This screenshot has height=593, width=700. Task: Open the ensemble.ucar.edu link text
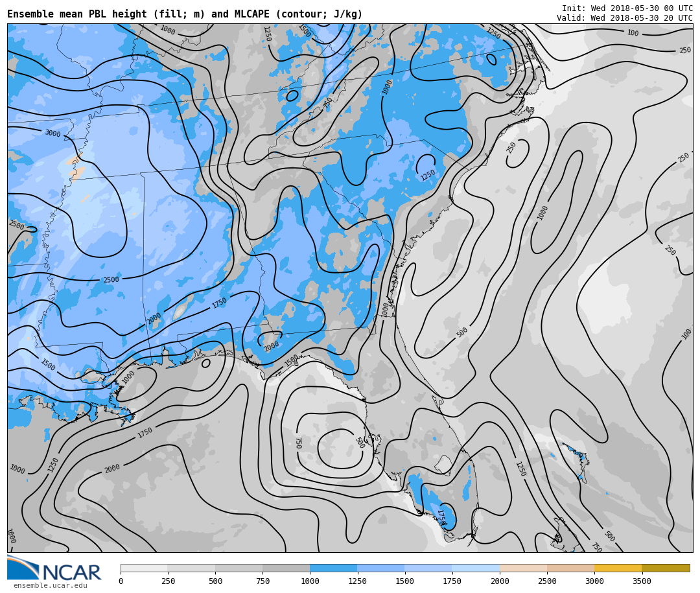tap(51, 585)
